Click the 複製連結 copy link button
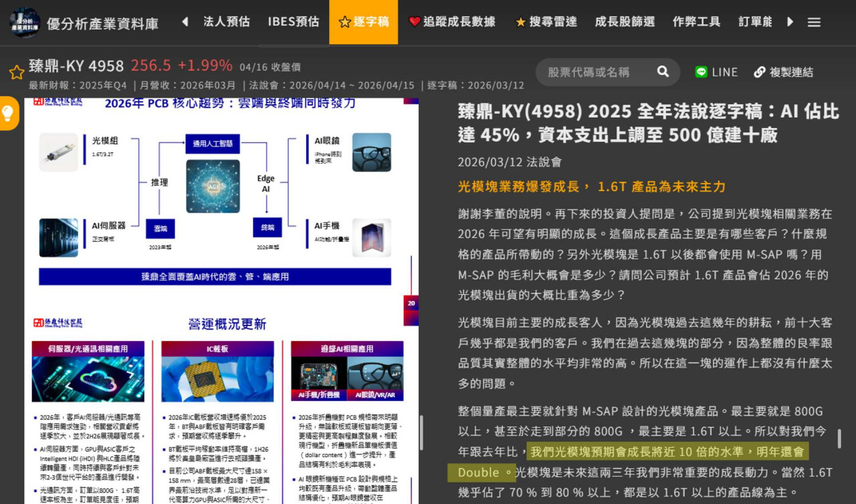This screenshot has height=504, width=856. click(792, 72)
